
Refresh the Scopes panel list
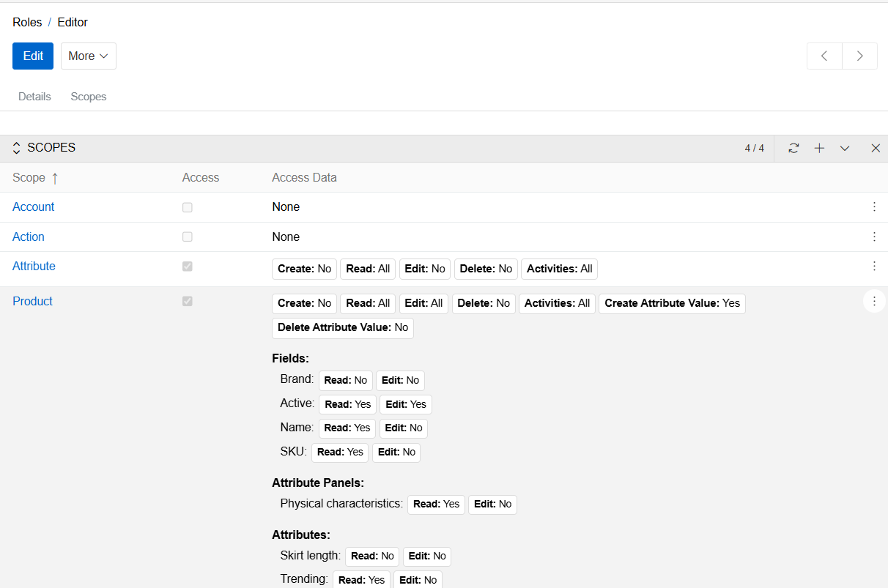pos(793,148)
